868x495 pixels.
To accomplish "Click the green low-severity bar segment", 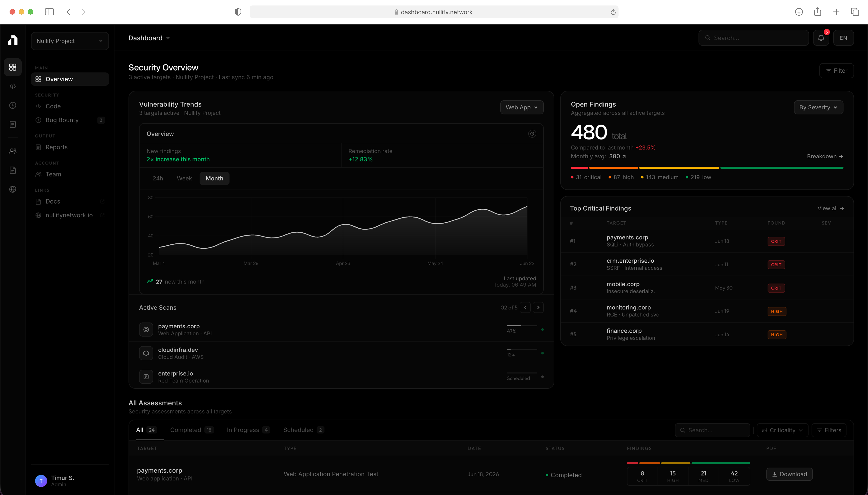I will point(782,168).
